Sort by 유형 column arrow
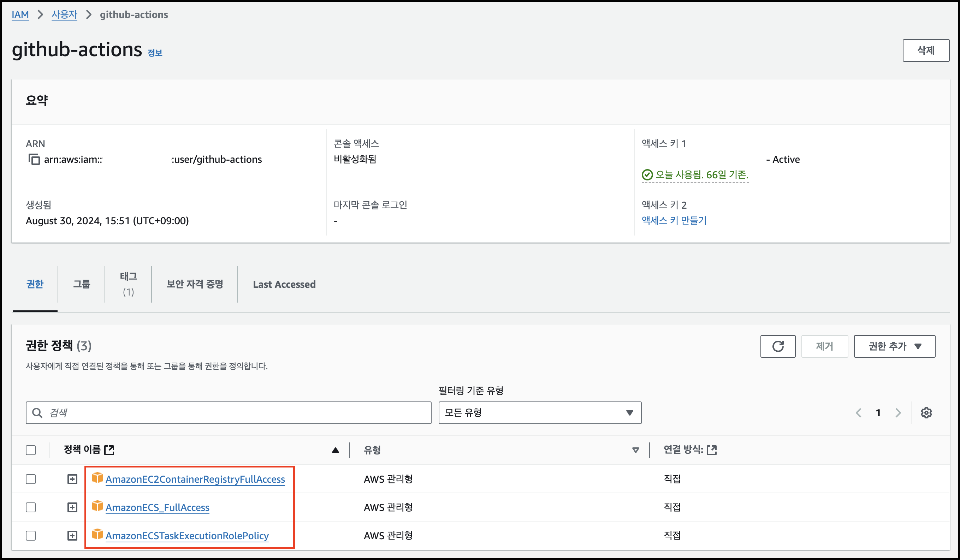 point(635,450)
